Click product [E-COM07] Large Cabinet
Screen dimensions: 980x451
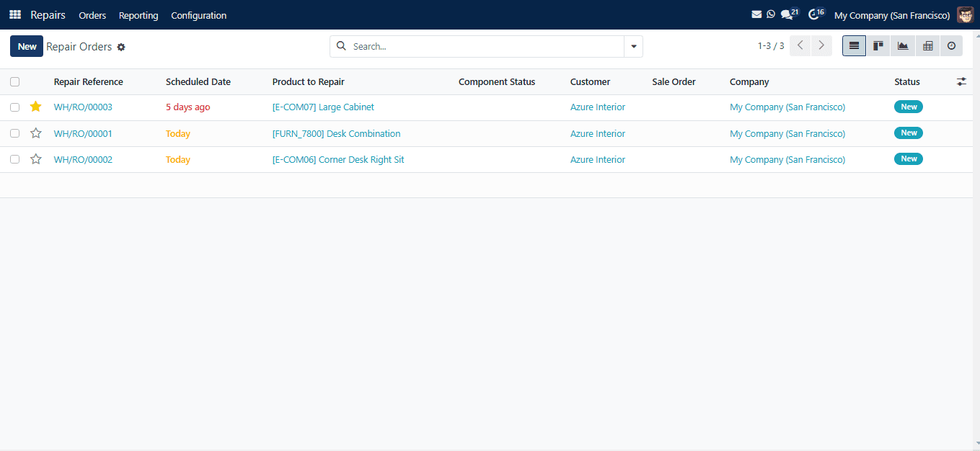323,107
